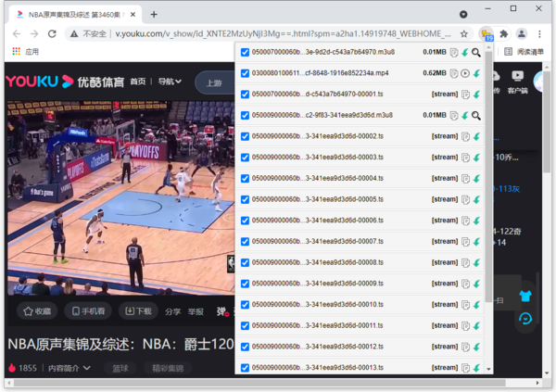Download the 00009.ts stream file
556x392 pixels.
476,284
